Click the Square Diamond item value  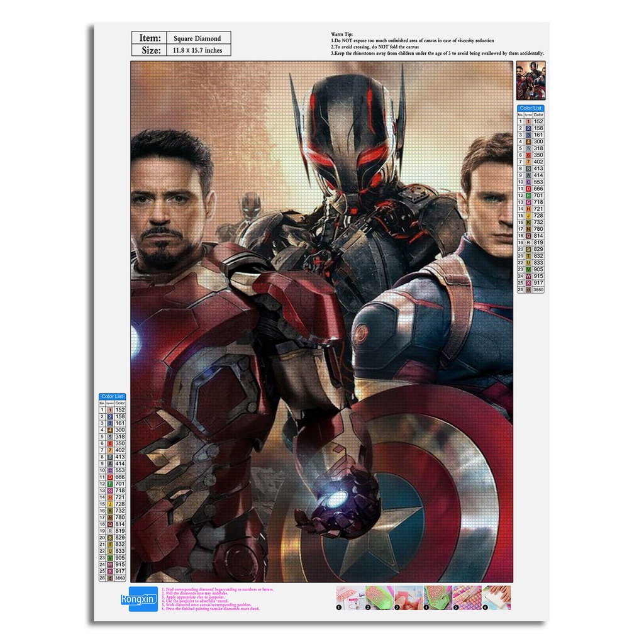point(197,38)
